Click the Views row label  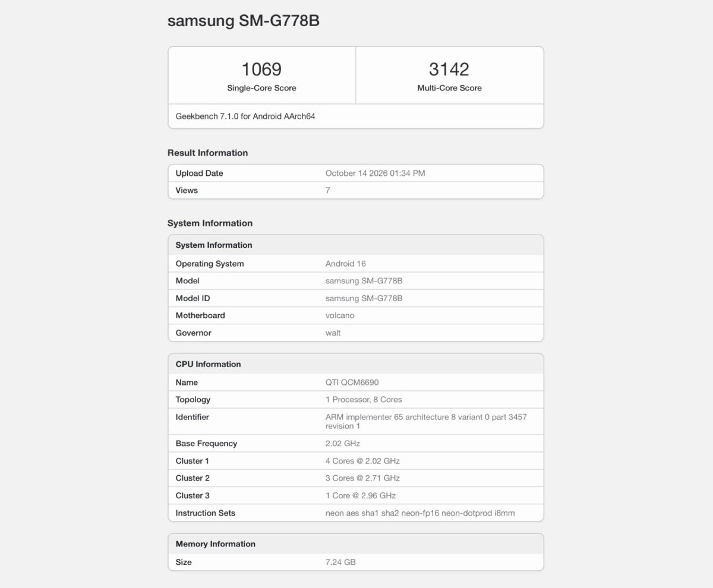(187, 191)
